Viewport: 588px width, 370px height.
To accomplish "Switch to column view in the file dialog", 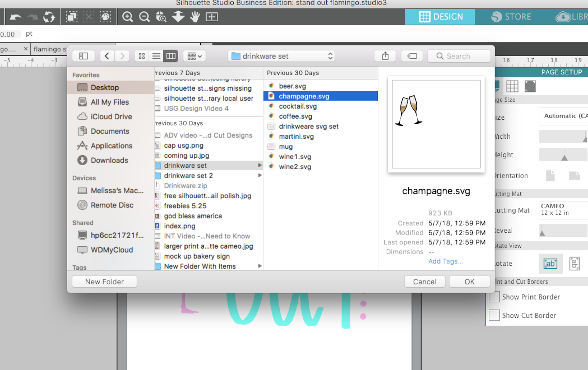I will pyautogui.click(x=171, y=56).
